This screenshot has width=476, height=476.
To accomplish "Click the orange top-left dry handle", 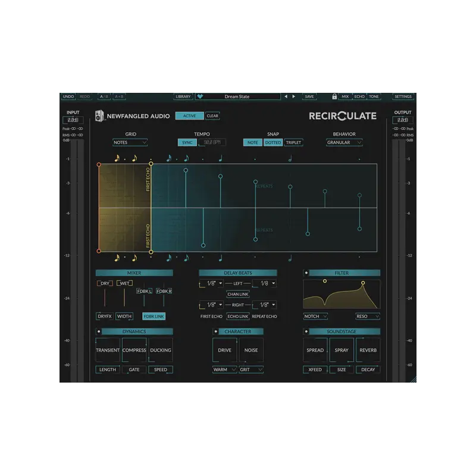I will 99,165.
